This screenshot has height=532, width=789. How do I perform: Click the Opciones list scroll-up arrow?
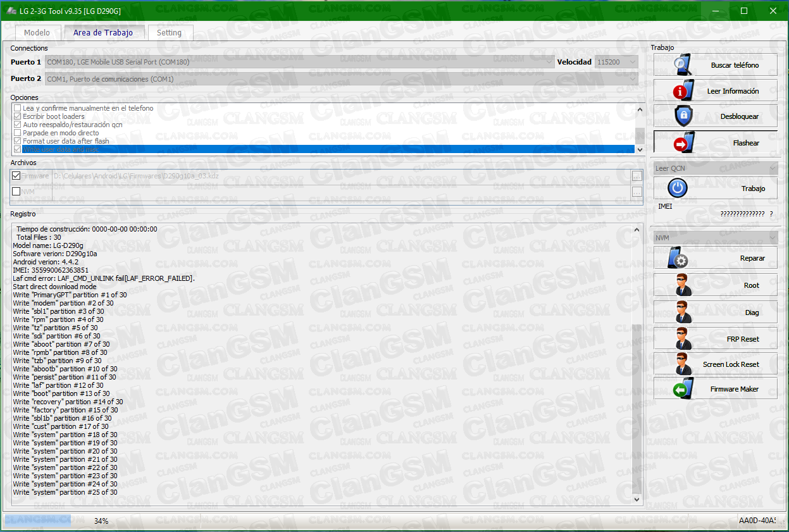pyautogui.click(x=640, y=109)
